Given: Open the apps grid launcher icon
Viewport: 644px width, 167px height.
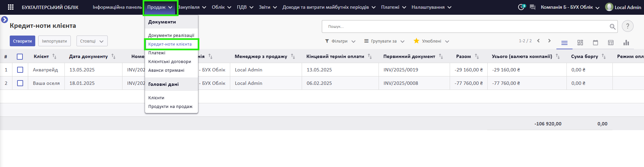Looking at the screenshot, I should tap(11, 7).
